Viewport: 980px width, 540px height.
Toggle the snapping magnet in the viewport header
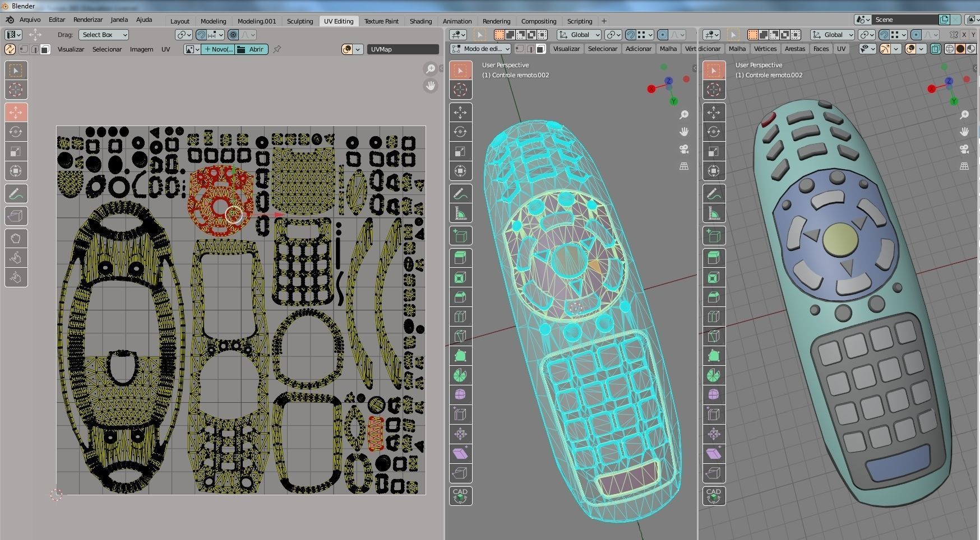pyautogui.click(x=631, y=34)
